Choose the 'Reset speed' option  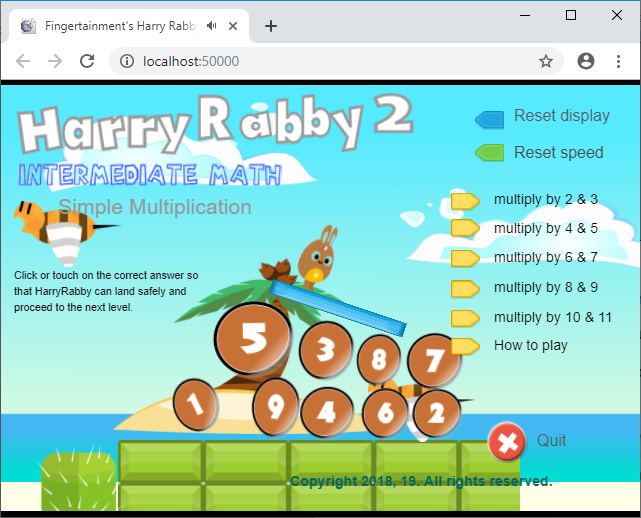coord(558,152)
